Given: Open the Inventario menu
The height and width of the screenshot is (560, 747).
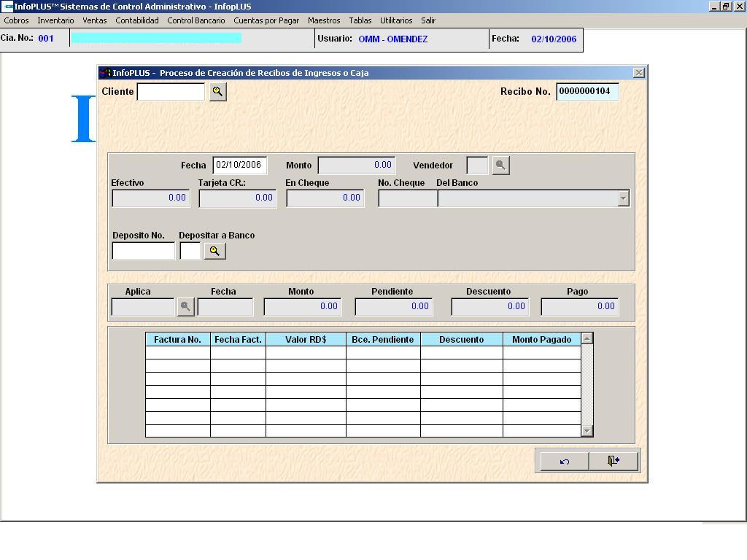Looking at the screenshot, I should pyautogui.click(x=55, y=20).
